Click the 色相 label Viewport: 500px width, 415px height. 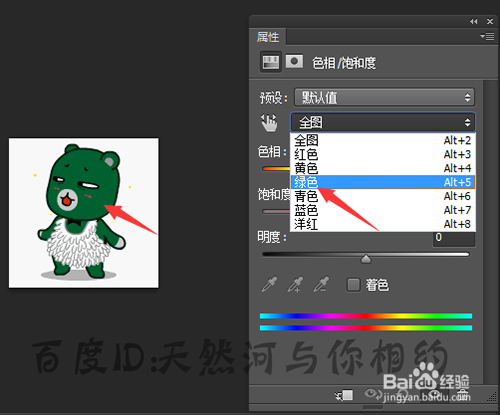[x=272, y=152]
